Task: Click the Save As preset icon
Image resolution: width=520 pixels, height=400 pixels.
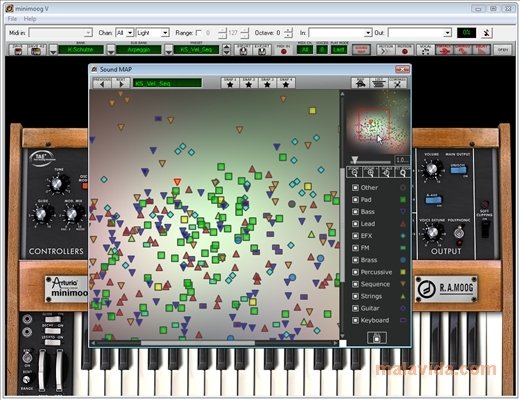Action: coord(36,50)
